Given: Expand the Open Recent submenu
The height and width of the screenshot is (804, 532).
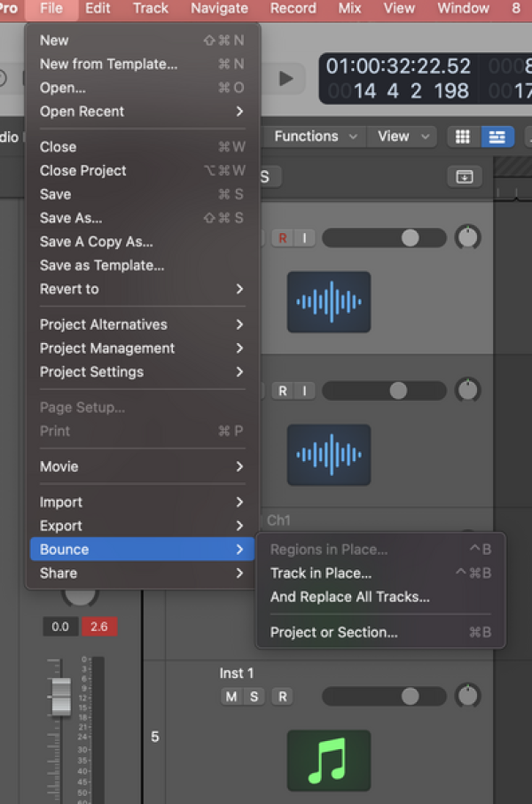Looking at the screenshot, I should pos(142,112).
